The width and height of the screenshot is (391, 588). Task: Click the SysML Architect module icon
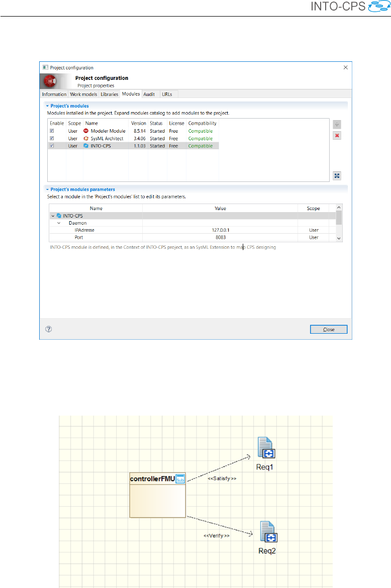coord(86,138)
